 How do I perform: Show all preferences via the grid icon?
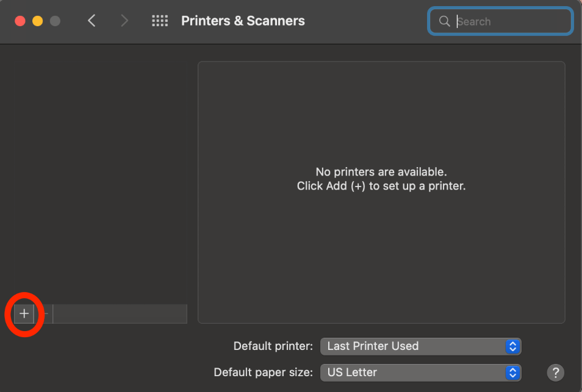click(160, 21)
